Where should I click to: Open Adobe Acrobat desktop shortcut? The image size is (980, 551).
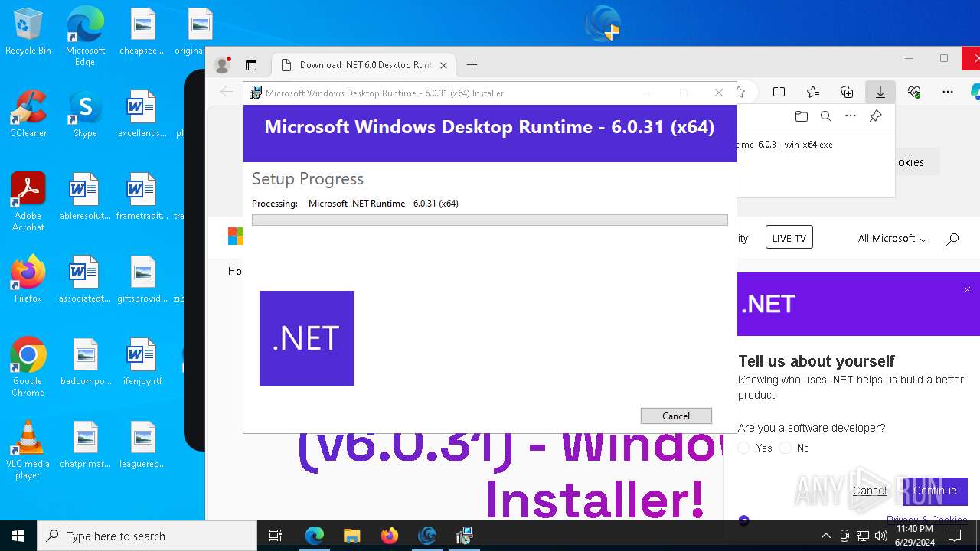coord(28,201)
